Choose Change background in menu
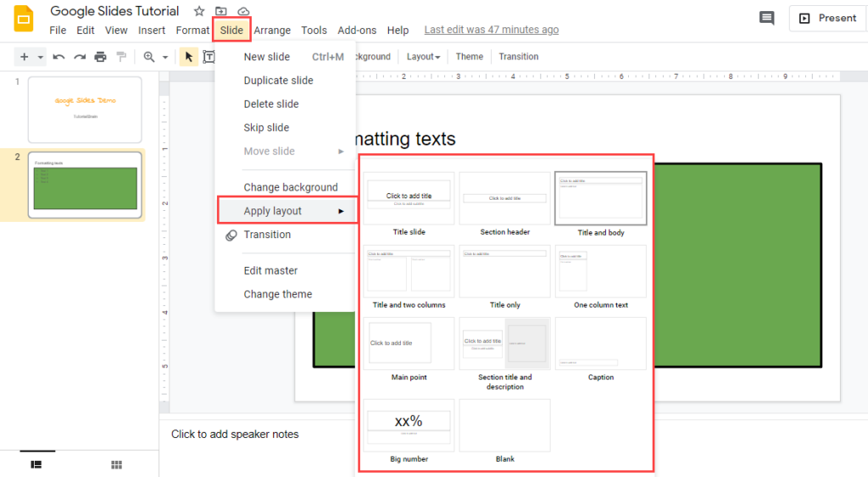Image resolution: width=868 pixels, height=477 pixels. [x=285, y=187]
